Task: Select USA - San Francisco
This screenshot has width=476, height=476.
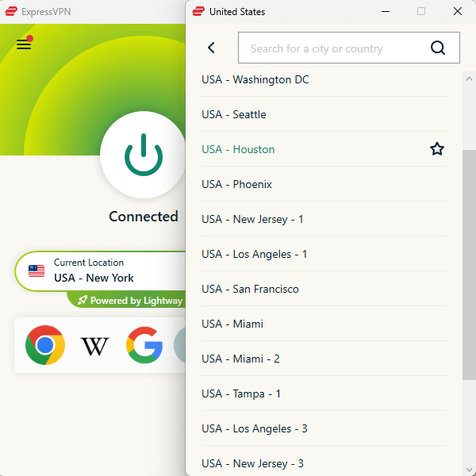Action: pos(250,289)
